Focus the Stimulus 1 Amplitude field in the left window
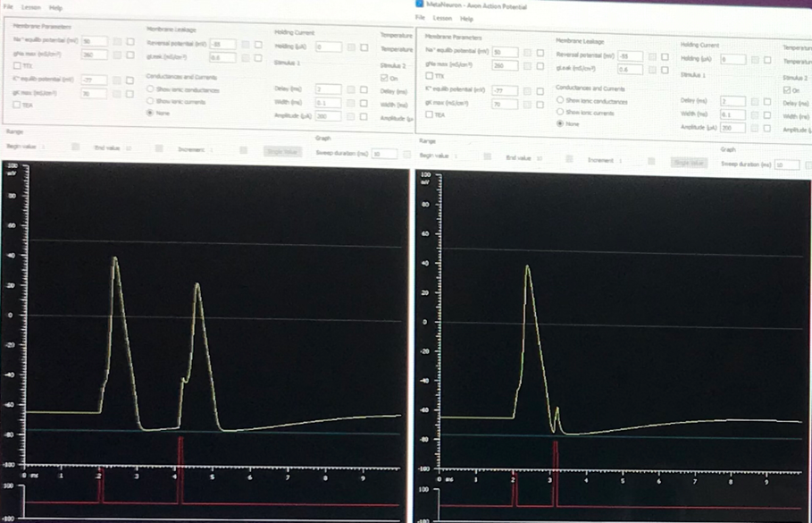 [329, 116]
